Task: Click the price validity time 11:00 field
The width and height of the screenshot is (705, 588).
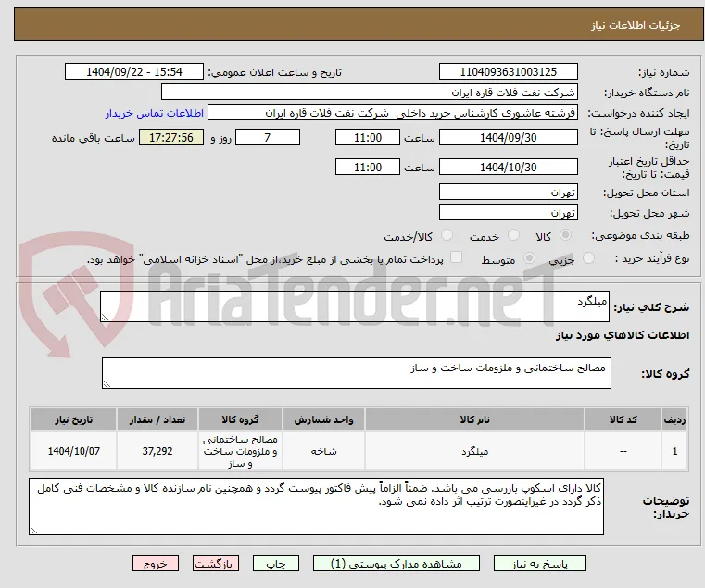Action: (x=368, y=168)
